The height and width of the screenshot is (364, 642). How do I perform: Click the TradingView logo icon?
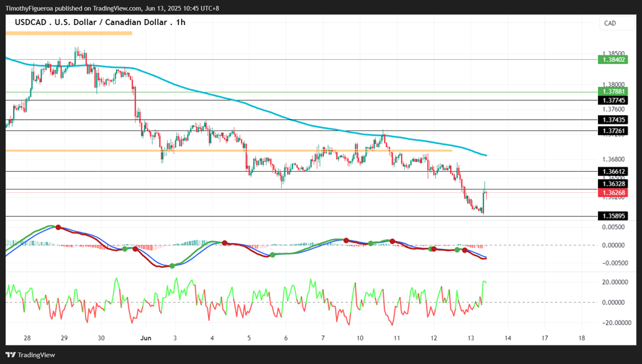(x=11, y=355)
